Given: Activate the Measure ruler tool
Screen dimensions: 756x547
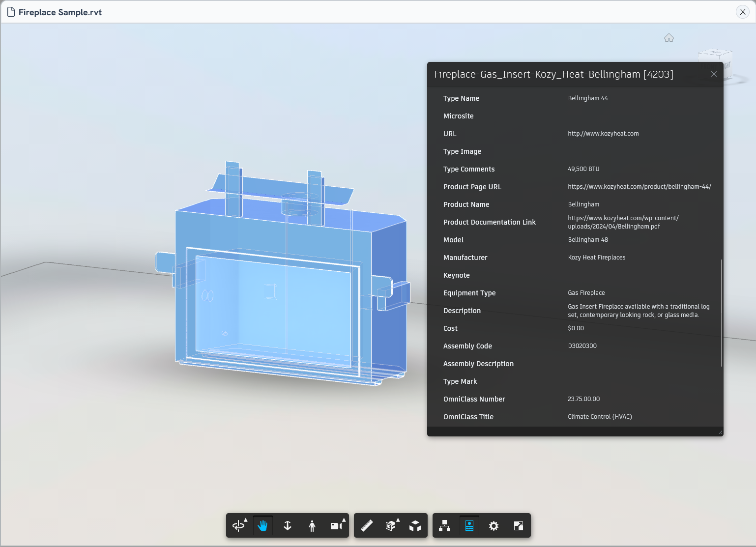Looking at the screenshot, I should (x=367, y=526).
